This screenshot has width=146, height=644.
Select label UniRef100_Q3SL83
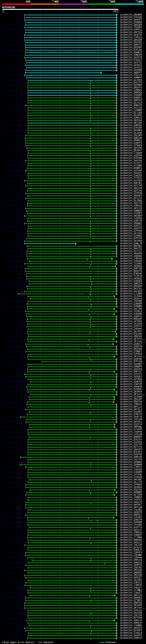pos(131,610)
